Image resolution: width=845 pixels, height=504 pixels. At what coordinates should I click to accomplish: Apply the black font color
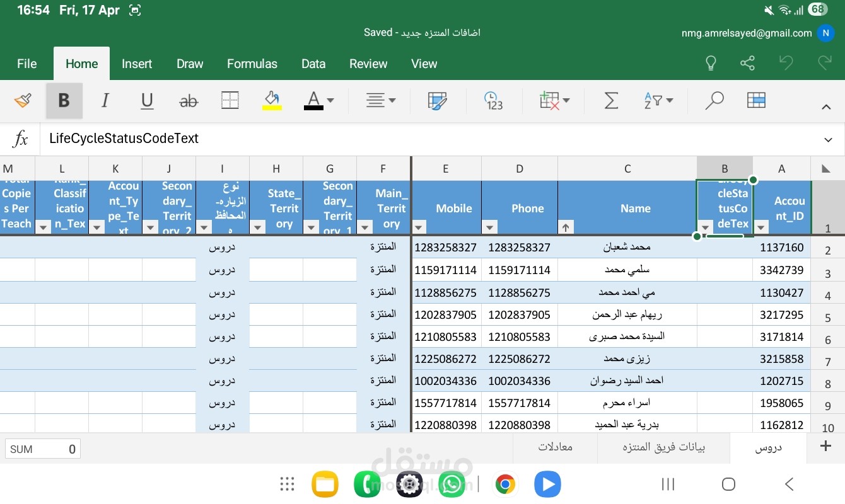pyautogui.click(x=313, y=100)
